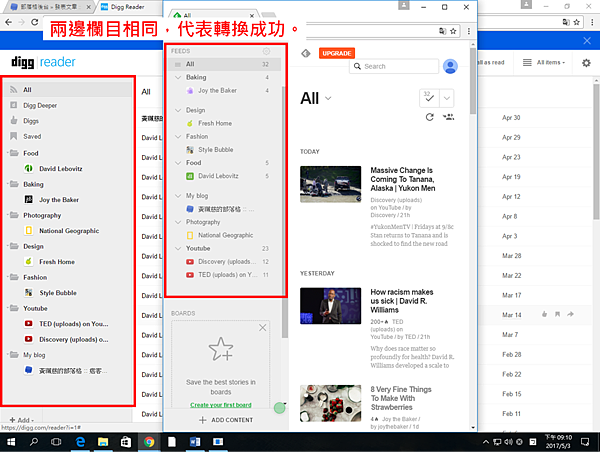Open the mark-as-read options dropdown arrow

(447, 98)
